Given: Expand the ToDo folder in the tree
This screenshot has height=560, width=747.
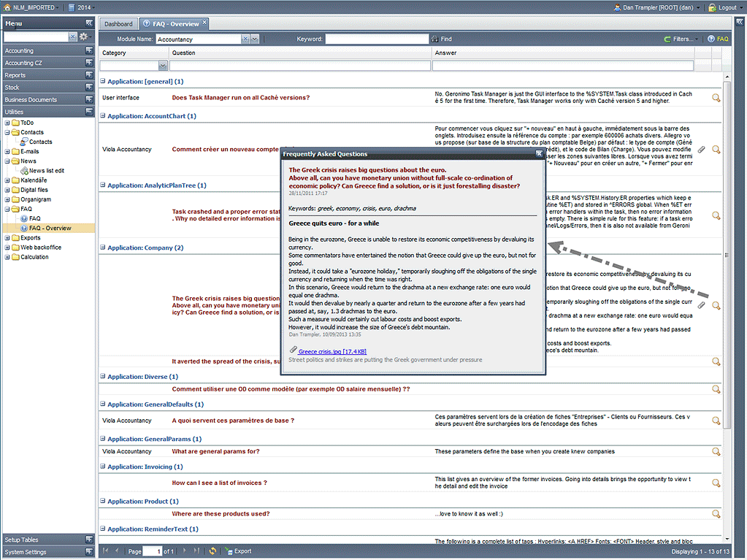Looking at the screenshot, I should 7,123.
